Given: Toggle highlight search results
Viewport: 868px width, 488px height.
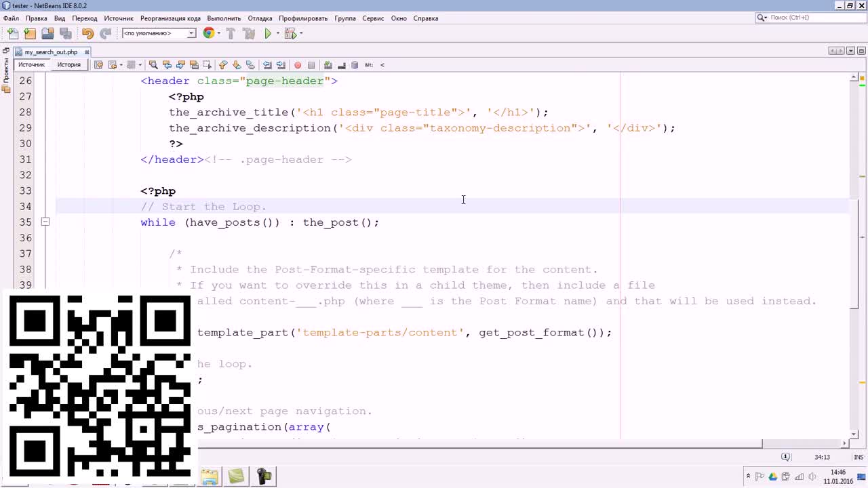Looking at the screenshot, I should point(194,65).
